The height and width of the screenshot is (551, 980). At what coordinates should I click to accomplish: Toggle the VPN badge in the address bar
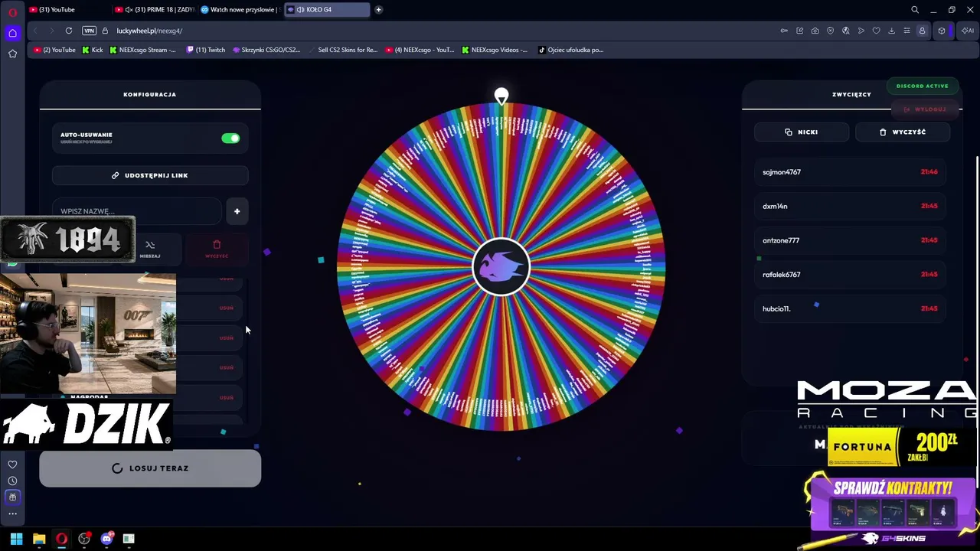pyautogui.click(x=90, y=31)
